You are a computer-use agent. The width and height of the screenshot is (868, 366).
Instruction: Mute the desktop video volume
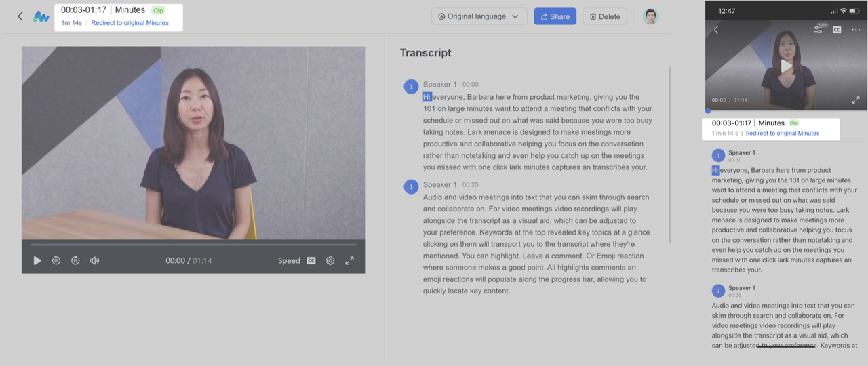95,260
